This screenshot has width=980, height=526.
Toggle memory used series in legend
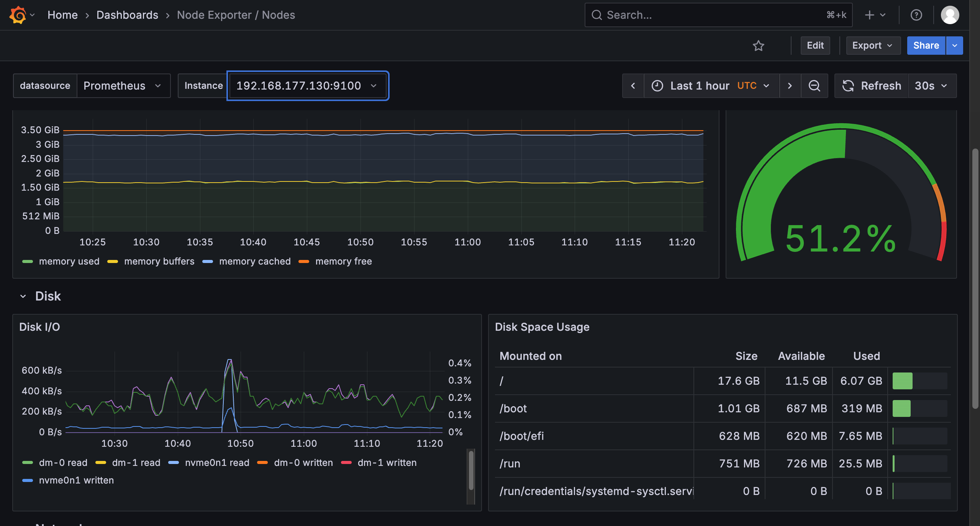pos(69,261)
